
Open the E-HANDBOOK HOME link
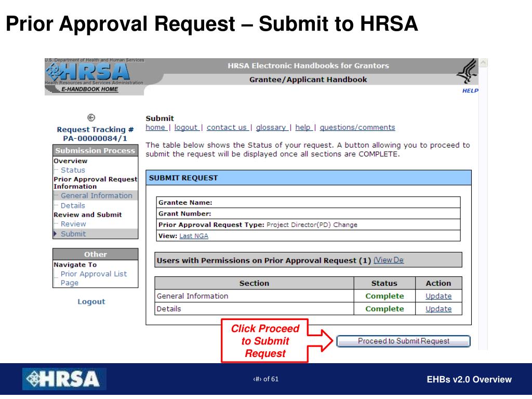click(89, 89)
